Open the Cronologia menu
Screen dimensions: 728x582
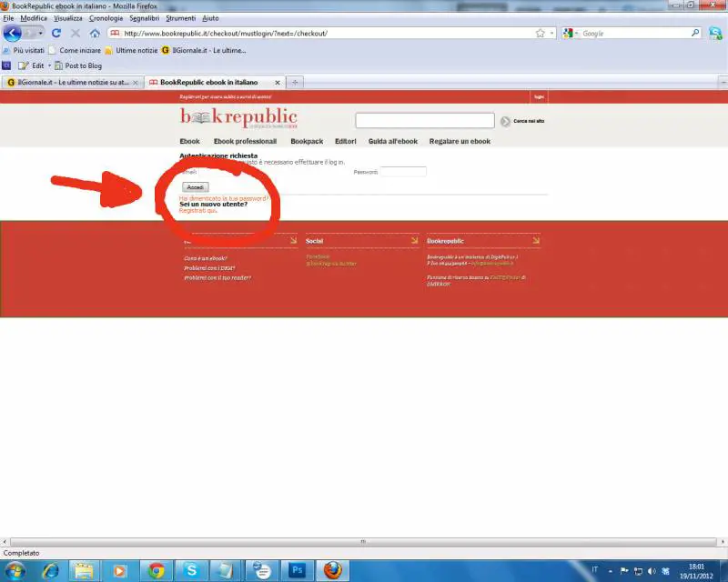pos(106,18)
